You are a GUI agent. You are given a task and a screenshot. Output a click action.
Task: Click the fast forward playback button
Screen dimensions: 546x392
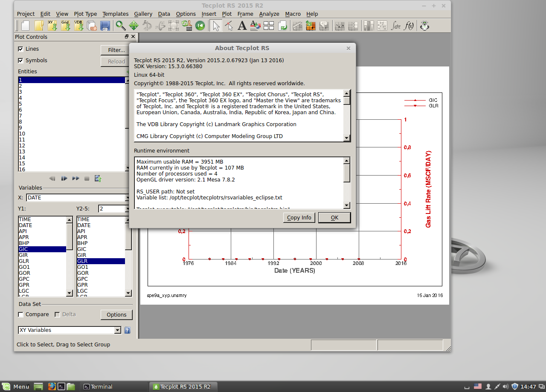(x=76, y=179)
